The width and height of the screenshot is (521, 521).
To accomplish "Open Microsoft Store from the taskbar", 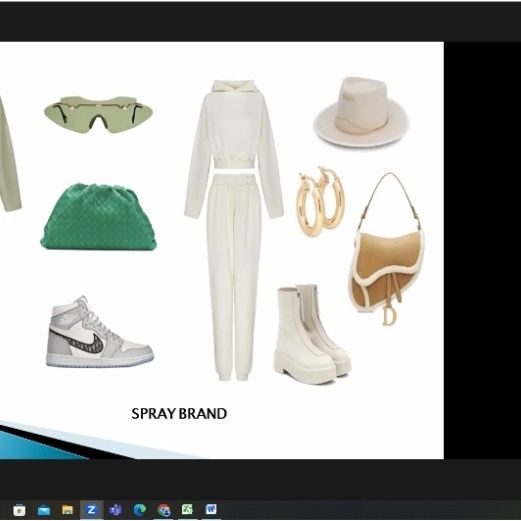I will point(19,510).
